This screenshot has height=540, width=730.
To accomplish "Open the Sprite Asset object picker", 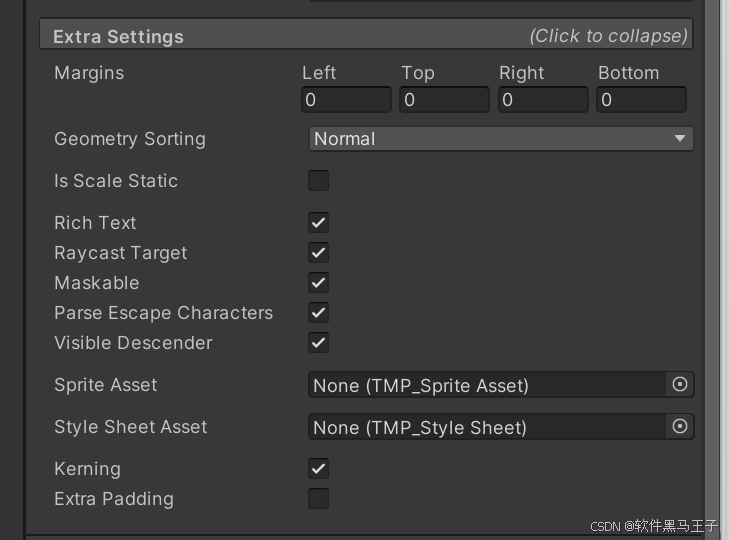I will coord(680,385).
